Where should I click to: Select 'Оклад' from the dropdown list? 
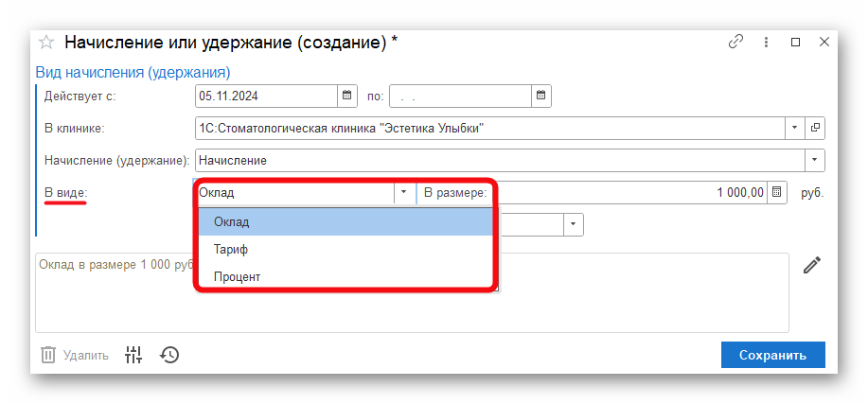[x=345, y=222]
